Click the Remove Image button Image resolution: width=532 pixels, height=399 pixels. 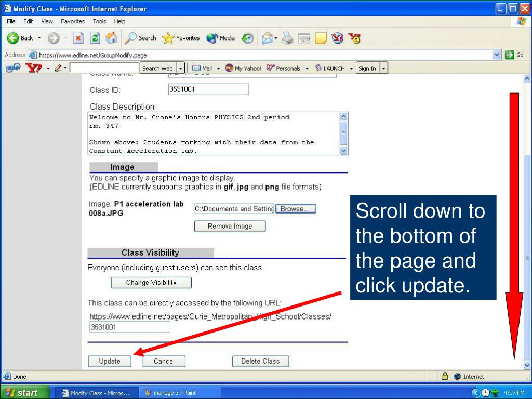[x=230, y=227]
